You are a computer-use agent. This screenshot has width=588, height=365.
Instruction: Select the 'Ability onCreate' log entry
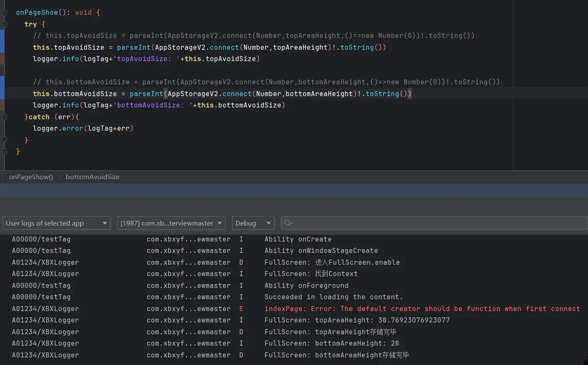click(x=298, y=239)
